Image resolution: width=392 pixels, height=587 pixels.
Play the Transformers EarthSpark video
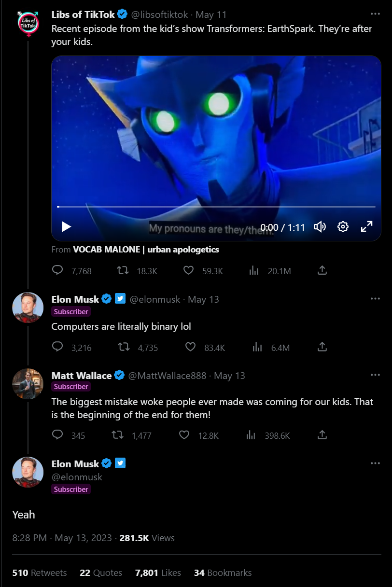(x=67, y=226)
